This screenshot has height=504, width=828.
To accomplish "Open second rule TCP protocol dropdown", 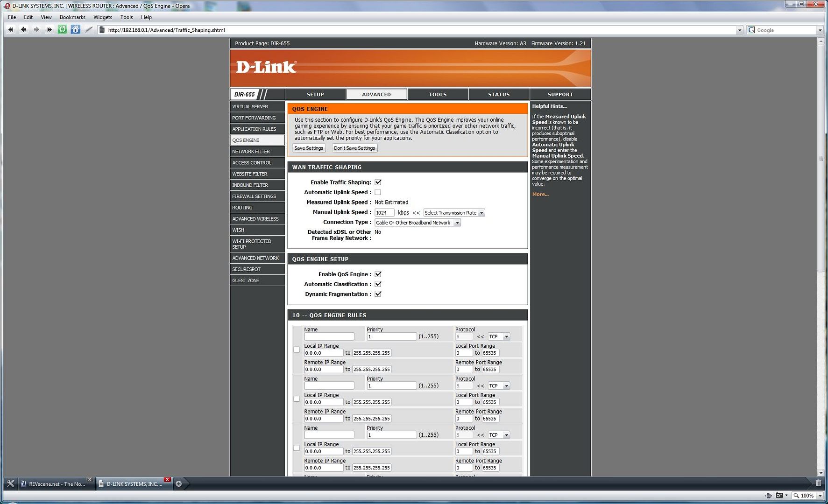I will [x=499, y=386].
